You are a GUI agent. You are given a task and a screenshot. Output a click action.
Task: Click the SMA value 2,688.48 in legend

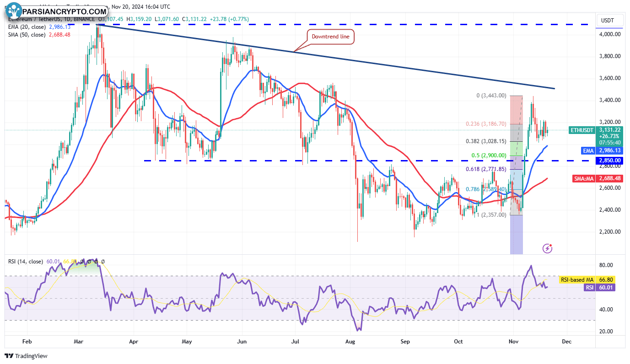coord(60,34)
